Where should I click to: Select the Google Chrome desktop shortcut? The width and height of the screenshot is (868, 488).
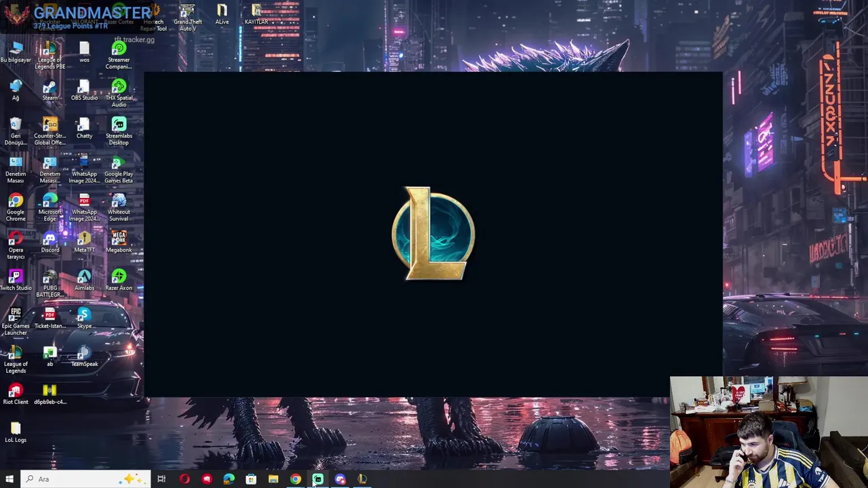tap(16, 207)
